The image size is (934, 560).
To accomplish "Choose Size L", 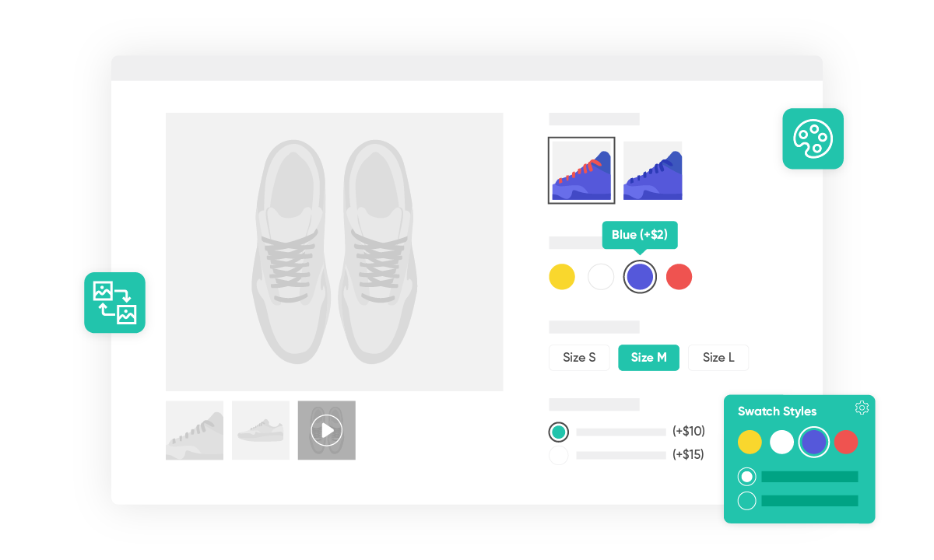I will point(718,358).
